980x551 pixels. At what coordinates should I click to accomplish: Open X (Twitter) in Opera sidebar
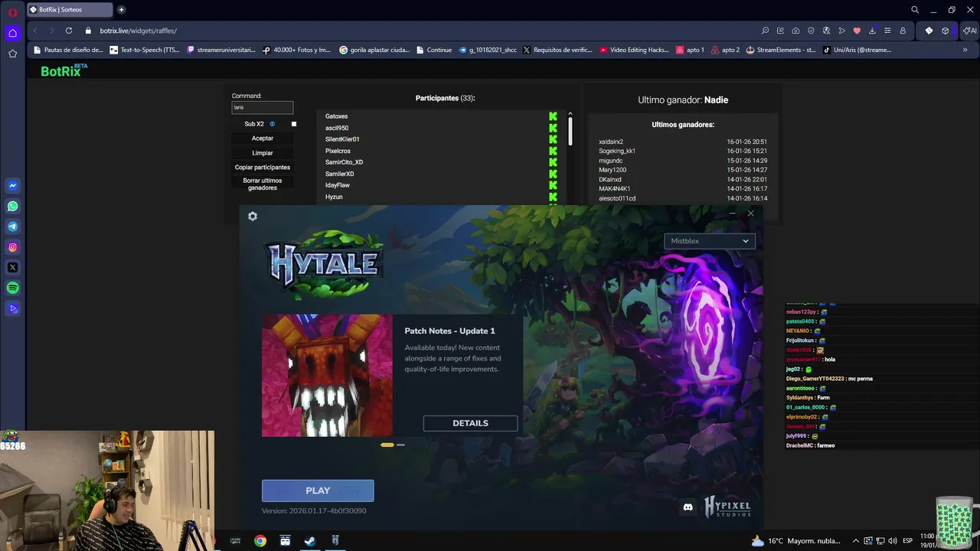pyautogui.click(x=13, y=268)
